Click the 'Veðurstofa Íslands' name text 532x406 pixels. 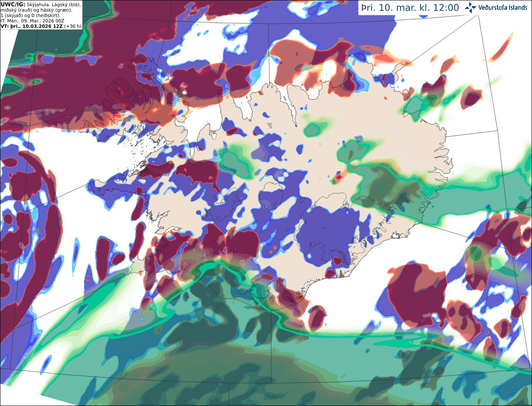(x=503, y=7)
